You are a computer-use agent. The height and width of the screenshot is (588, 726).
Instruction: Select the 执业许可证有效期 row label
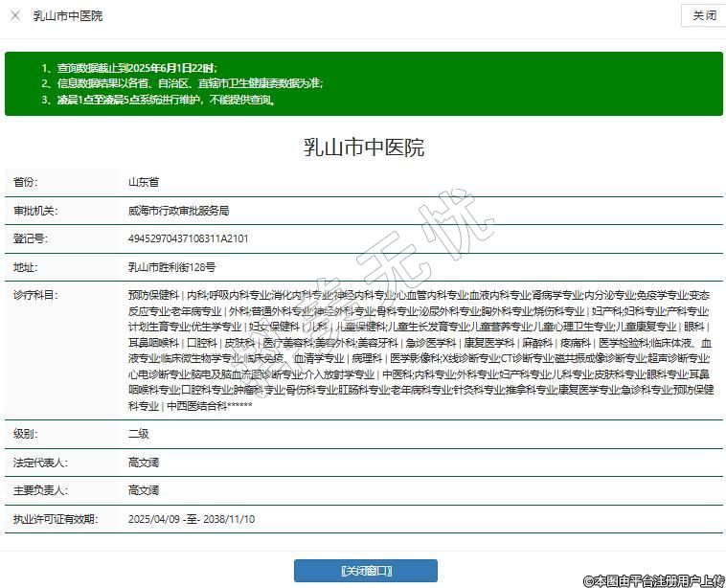point(55,519)
